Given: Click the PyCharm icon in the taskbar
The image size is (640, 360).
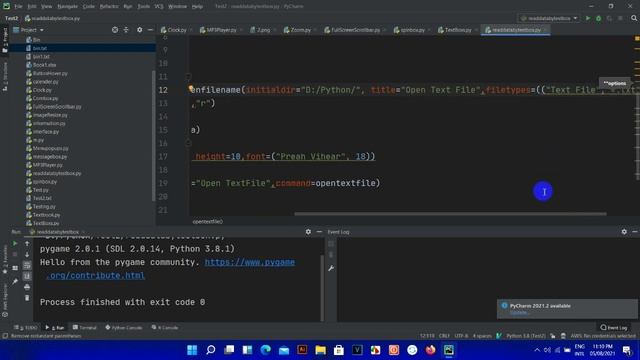Looking at the screenshot, I should pyautogui.click(x=449, y=350).
